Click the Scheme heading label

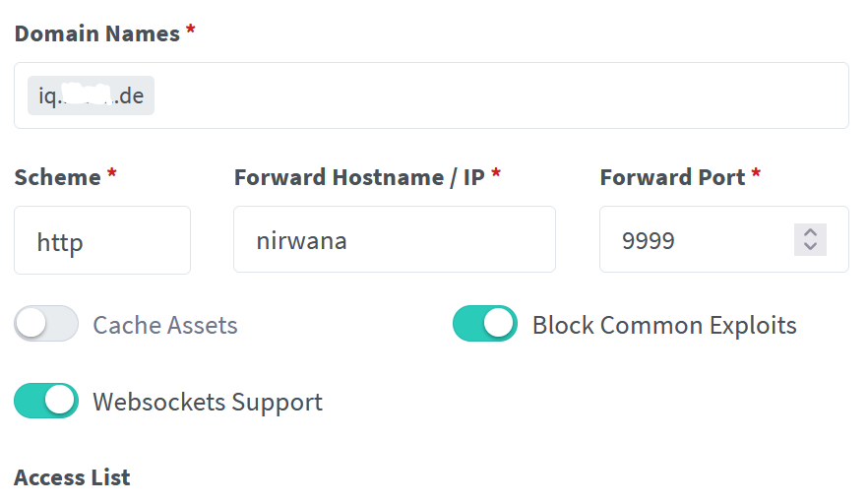coord(57,177)
